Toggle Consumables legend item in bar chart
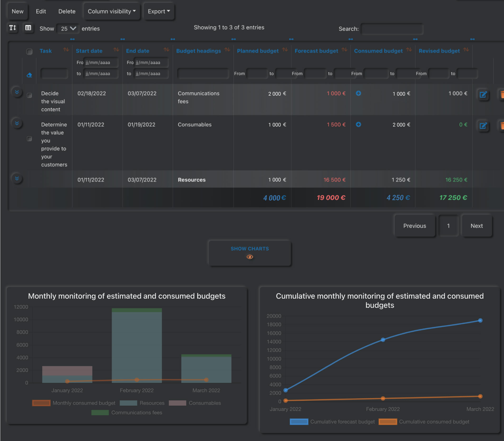The width and height of the screenshot is (504, 441). pyautogui.click(x=195, y=403)
